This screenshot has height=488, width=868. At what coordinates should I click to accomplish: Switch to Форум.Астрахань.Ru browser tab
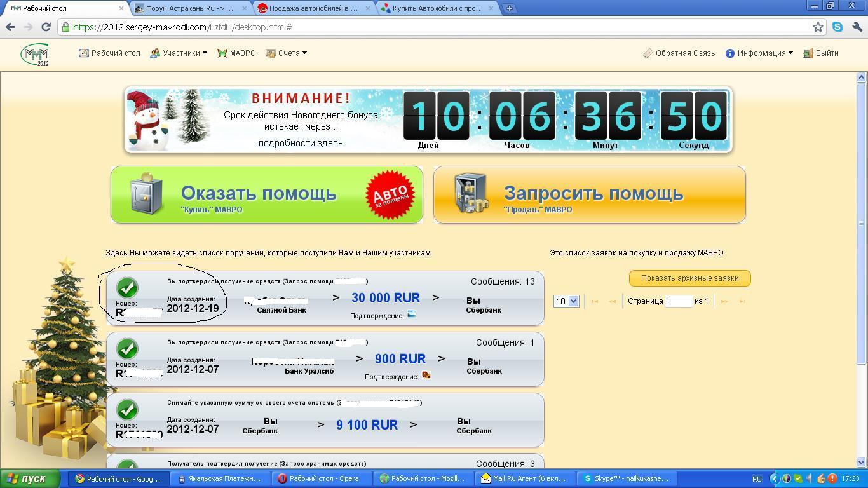(x=191, y=8)
